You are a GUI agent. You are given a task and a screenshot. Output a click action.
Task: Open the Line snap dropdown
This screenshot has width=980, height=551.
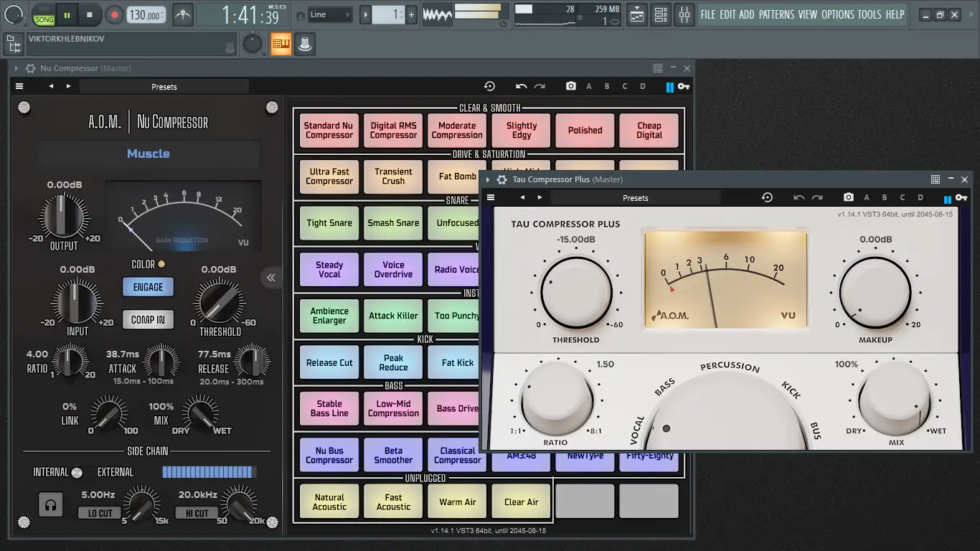331,14
